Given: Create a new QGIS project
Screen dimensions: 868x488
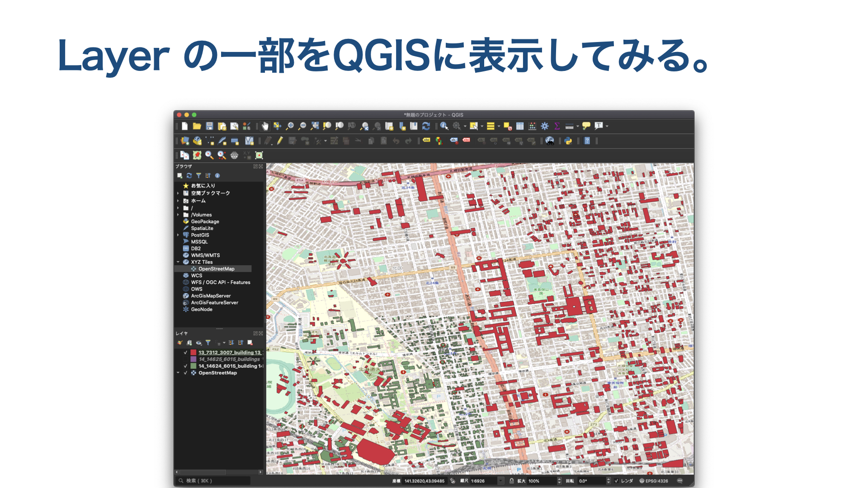Looking at the screenshot, I should (184, 126).
